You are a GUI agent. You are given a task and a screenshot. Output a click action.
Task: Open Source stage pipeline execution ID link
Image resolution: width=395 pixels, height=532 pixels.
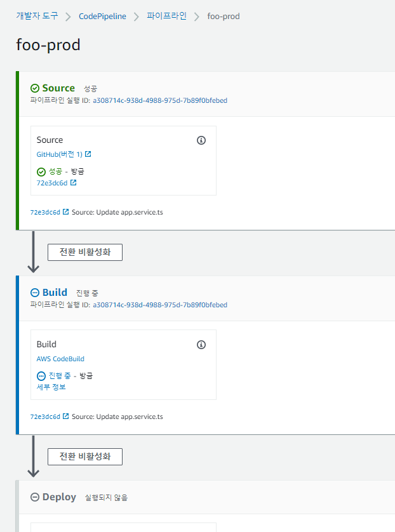tap(160, 100)
